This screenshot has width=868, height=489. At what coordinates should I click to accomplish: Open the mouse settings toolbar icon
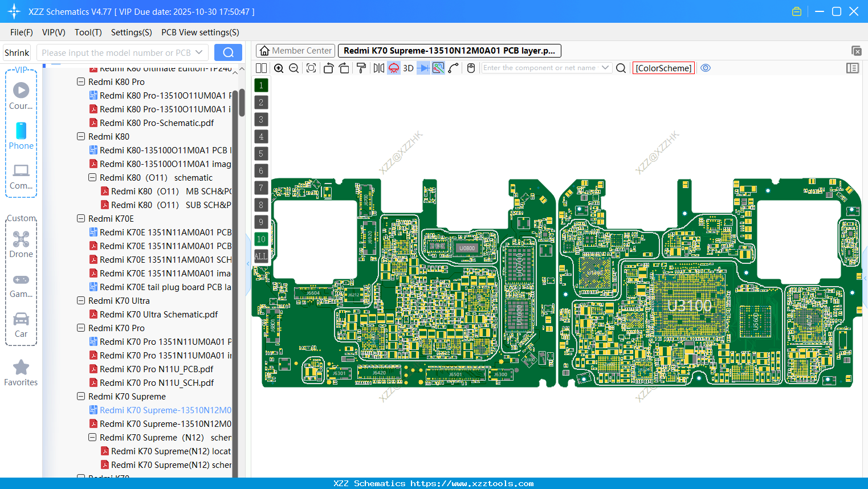pos(471,68)
